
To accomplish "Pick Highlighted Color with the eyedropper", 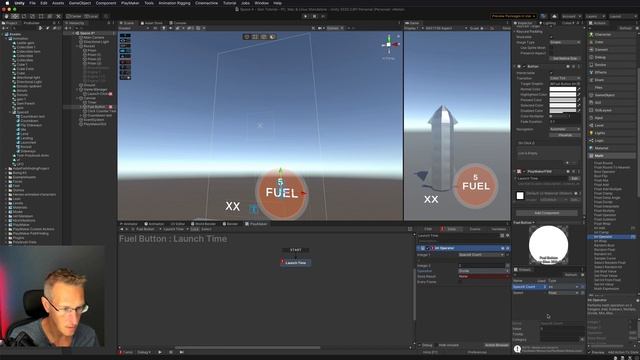I will [579, 94].
